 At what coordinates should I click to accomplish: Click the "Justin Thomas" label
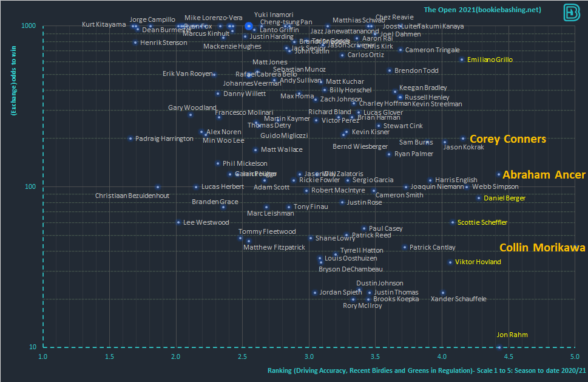(396, 292)
